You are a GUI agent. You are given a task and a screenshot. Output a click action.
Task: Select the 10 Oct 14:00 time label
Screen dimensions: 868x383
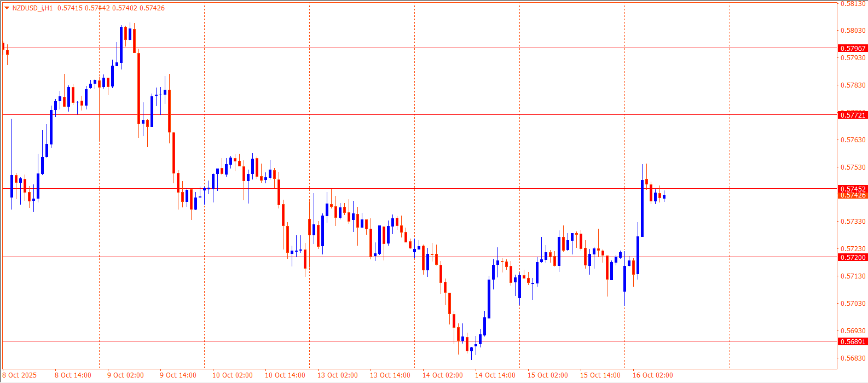coord(285,375)
